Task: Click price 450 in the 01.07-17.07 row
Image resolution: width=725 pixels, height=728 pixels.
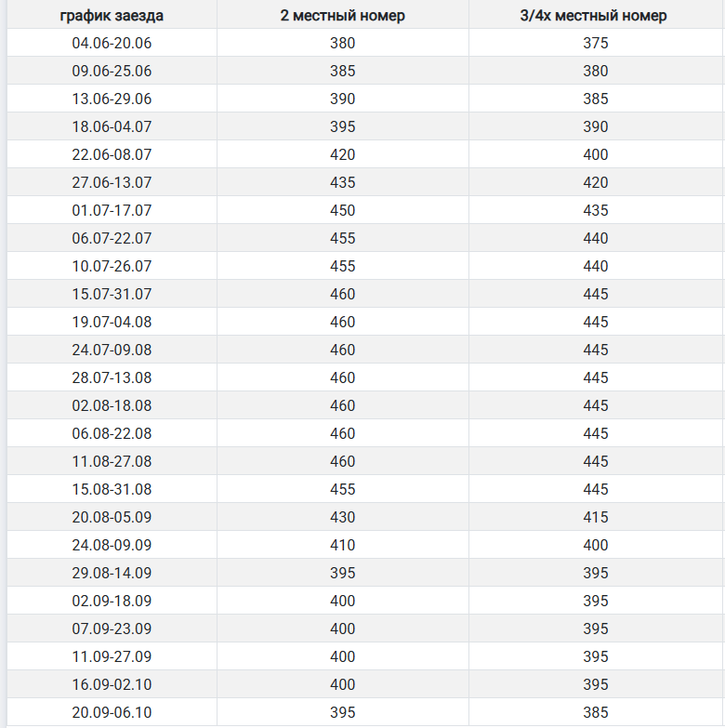Action: pos(342,210)
